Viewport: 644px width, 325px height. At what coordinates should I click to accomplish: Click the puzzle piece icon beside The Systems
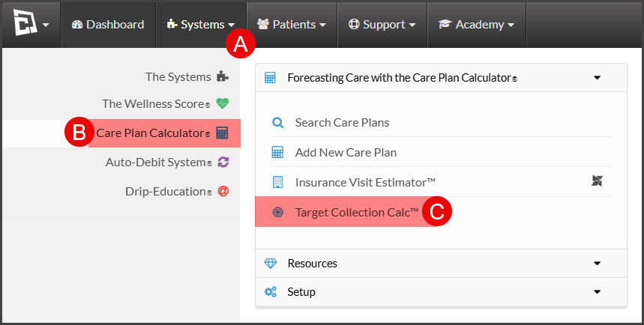point(223,76)
